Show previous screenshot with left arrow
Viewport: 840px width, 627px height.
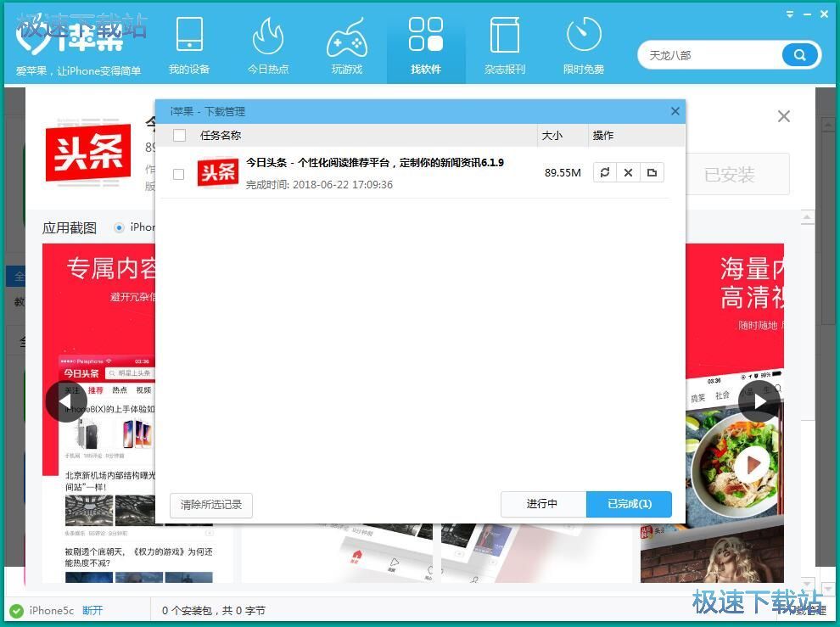click(66, 401)
